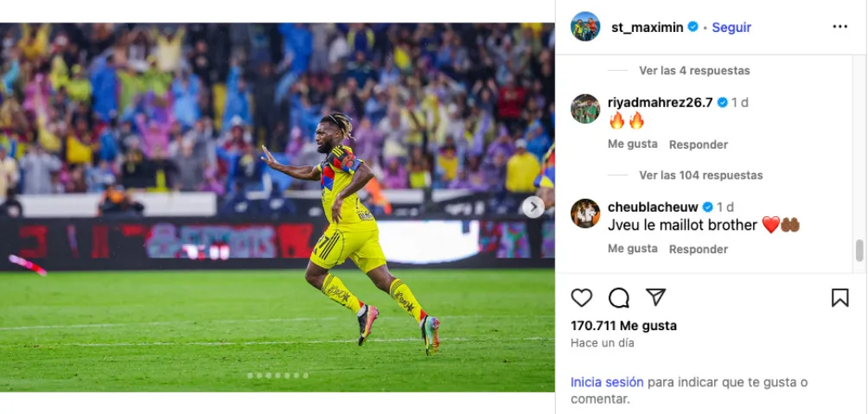Open comments with the speech bubble icon
The height and width of the screenshot is (414, 868).
coord(618,298)
